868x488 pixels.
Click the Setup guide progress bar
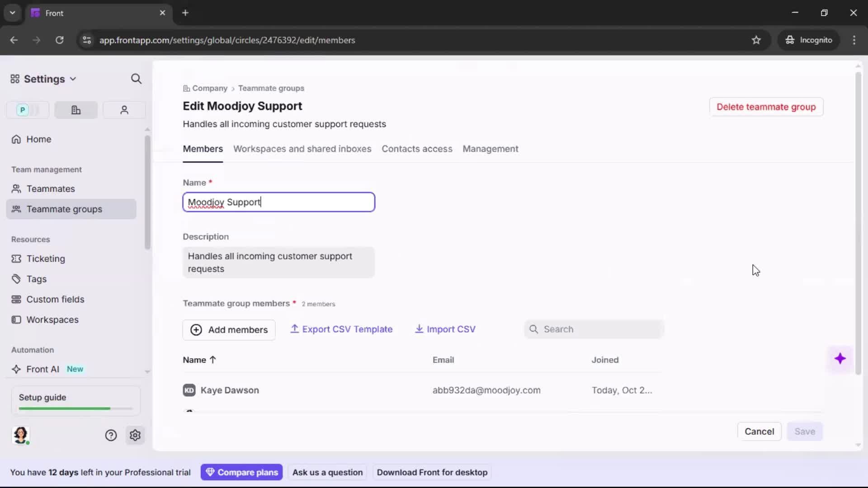pyautogui.click(x=76, y=408)
